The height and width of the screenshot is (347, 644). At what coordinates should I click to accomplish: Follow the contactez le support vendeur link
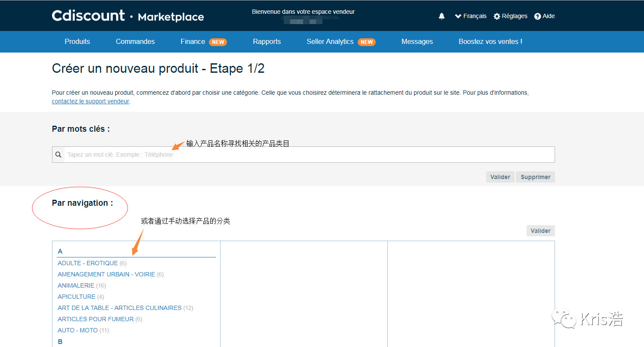click(90, 102)
